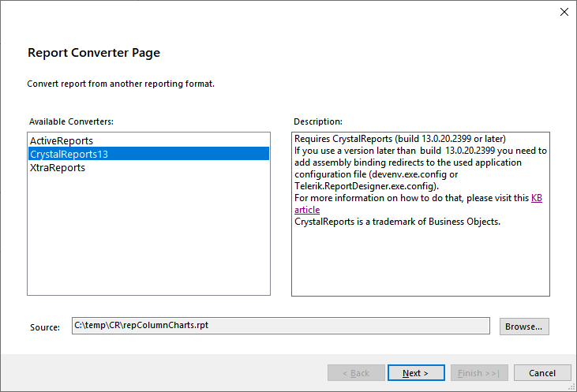Image resolution: width=577 pixels, height=392 pixels.
Task: Click the resize grip in dialog corner
Action: click(x=571, y=387)
